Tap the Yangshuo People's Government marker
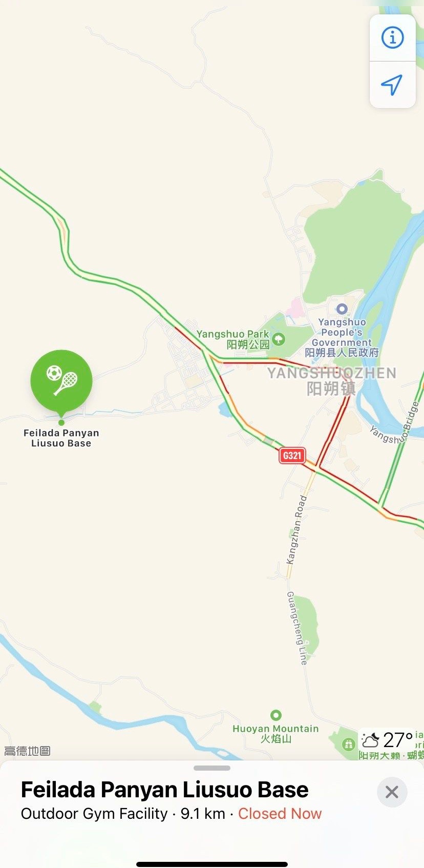 (x=342, y=309)
